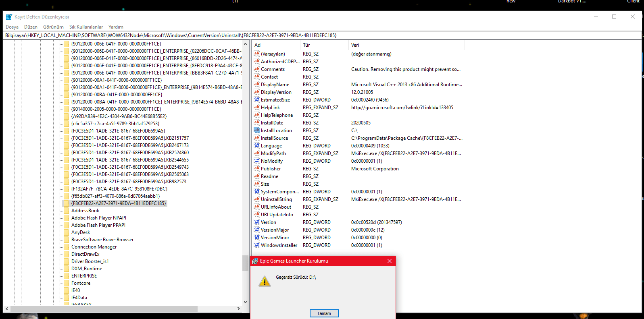The image size is (644, 319).
Task: Click the Epic Games Launcher setup dialog title icon
Action: 255,261
